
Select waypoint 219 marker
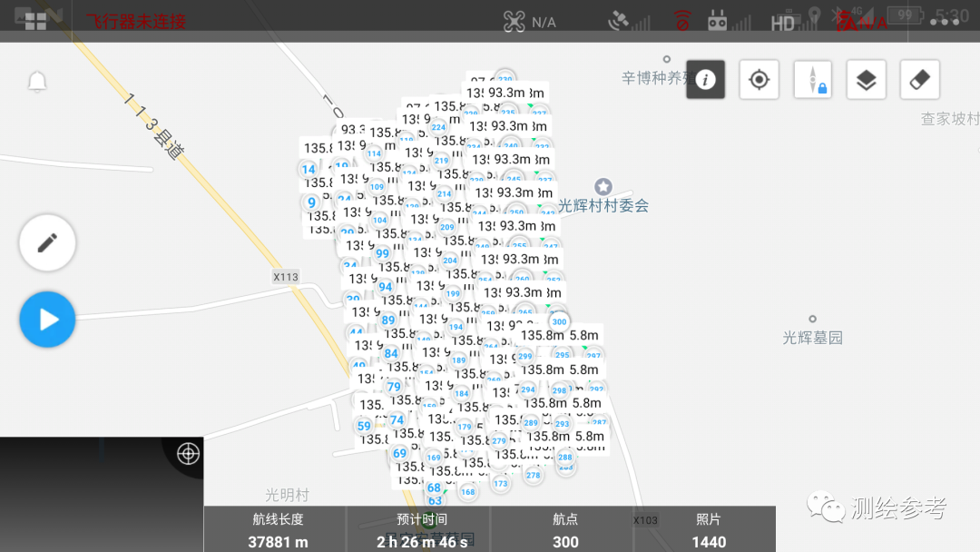pos(441,160)
